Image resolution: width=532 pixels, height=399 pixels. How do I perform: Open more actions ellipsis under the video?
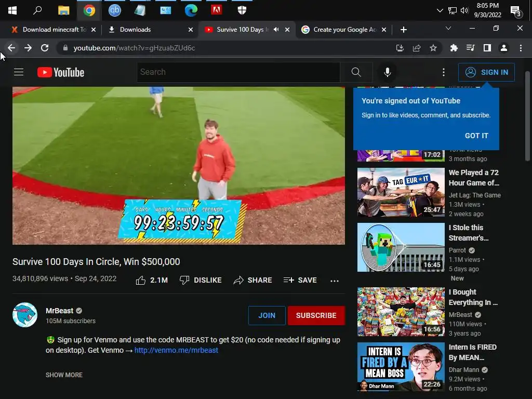coord(335,281)
